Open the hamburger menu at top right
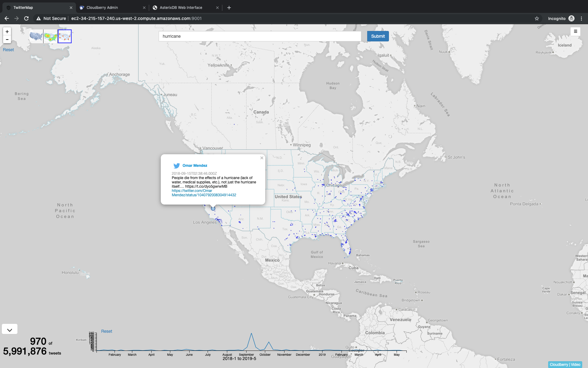588x368 pixels. 575,31
